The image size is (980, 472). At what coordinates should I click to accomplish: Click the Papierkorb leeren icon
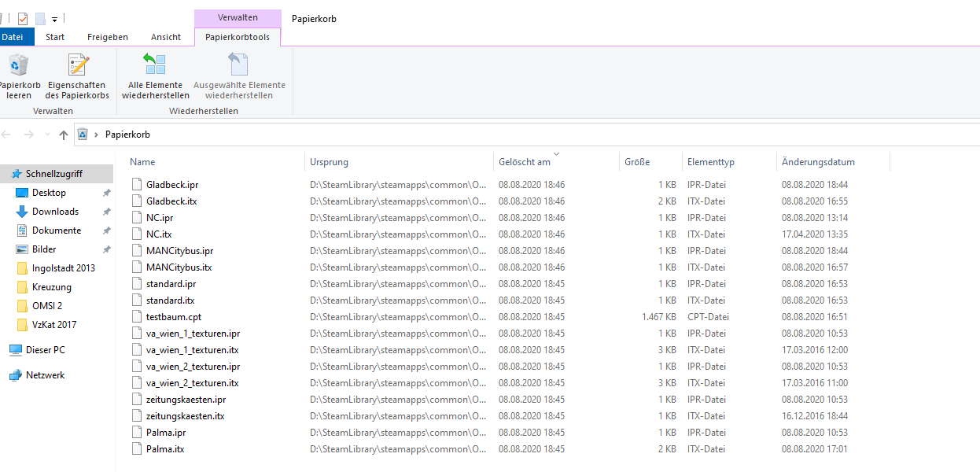tap(17, 65)
